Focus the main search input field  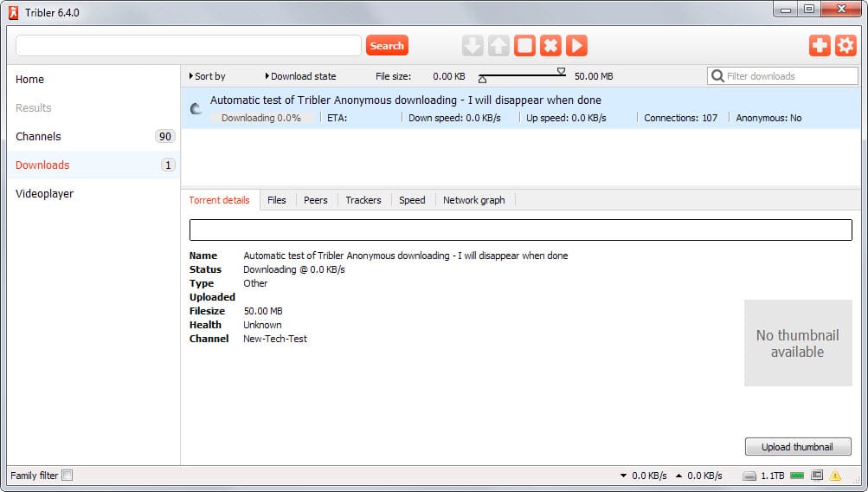pos(188,45)
